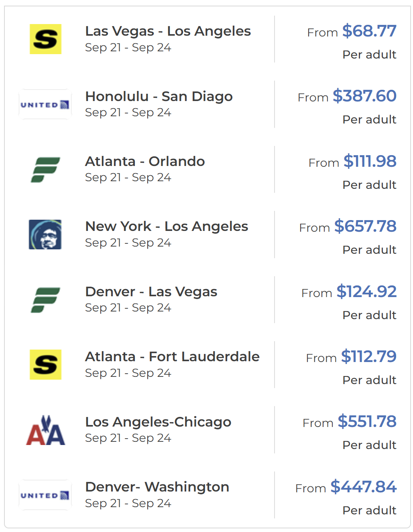Click Frontier logo next to Denver - Las Vegas
The height and width of the screenshot is (532, 413).
click(x=45, y=300)
